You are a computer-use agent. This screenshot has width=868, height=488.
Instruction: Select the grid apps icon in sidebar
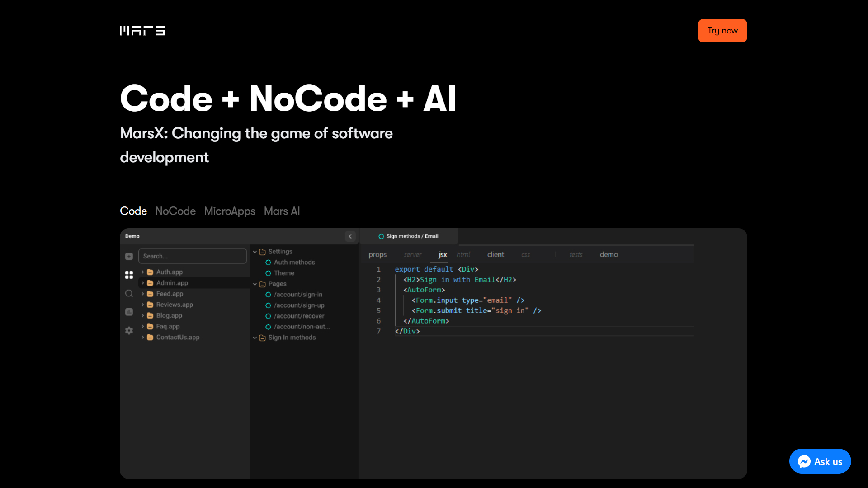129,275
